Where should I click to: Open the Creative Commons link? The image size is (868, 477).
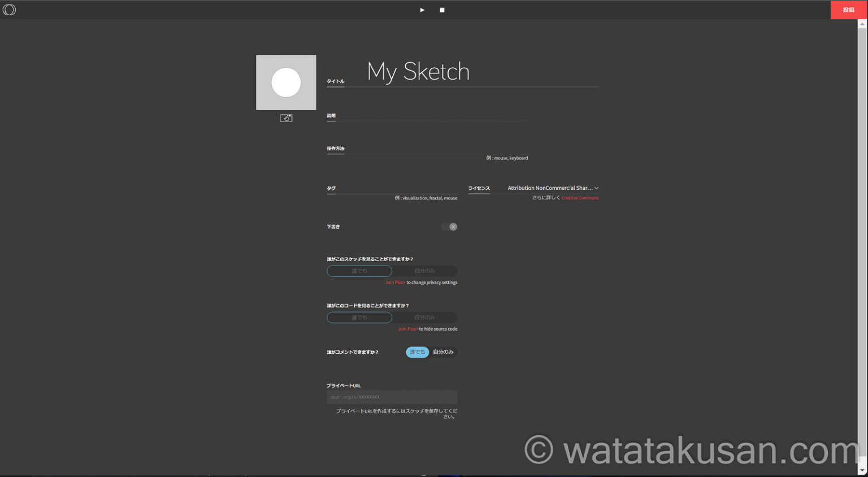click(x=580, y=198)
